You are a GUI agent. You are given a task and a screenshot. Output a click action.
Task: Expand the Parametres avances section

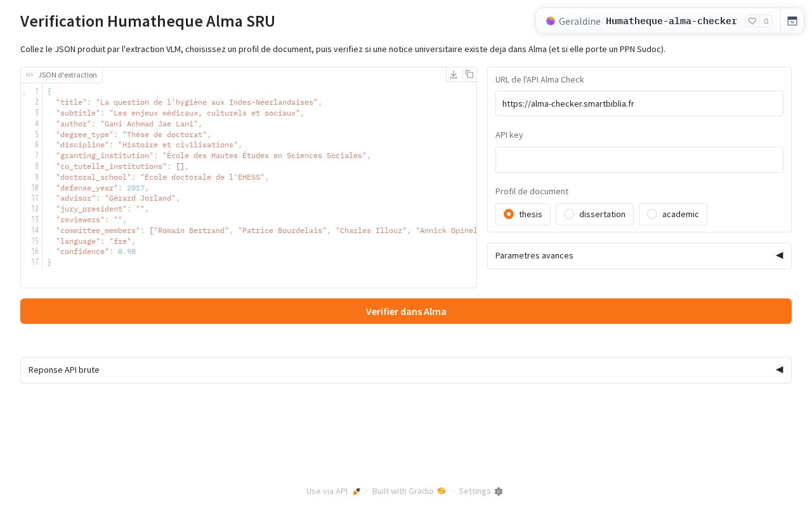point(639,256)
